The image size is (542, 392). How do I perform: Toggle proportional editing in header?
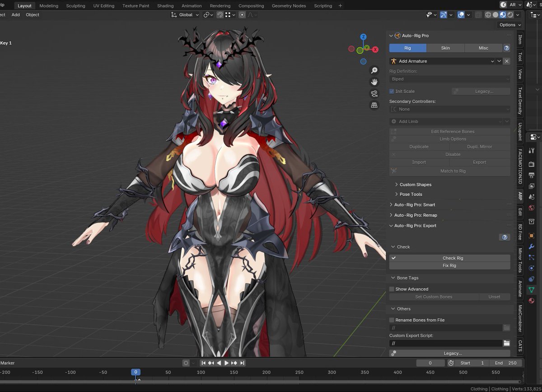click(x=243, y=15)
